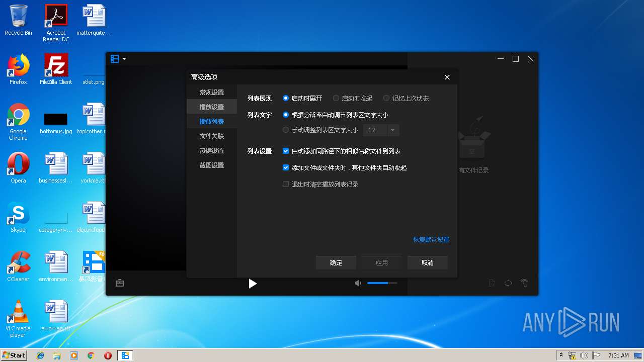Open Internet Explorer from the taskbar

tap(40, 355)
